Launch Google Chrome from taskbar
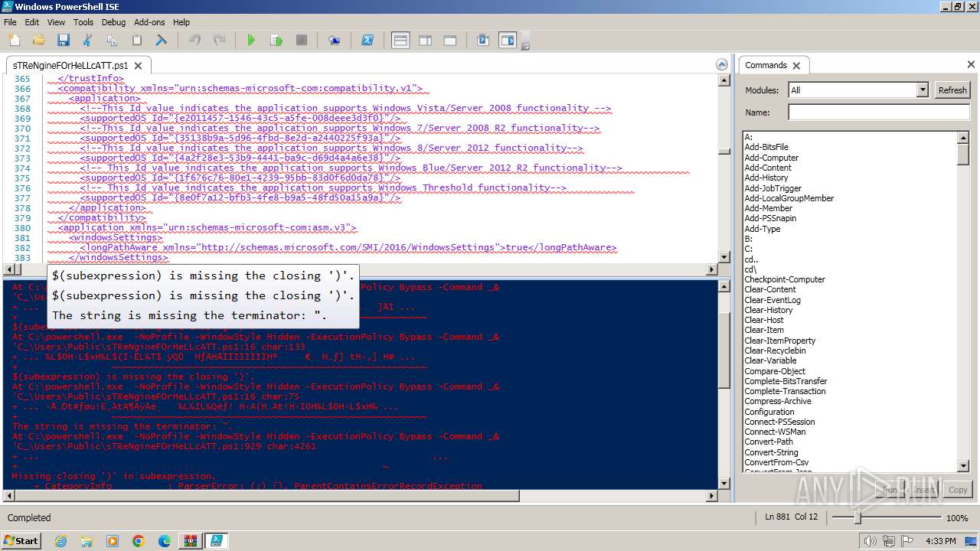Viewport: 980px width, 551px height. tap(139, 541)
